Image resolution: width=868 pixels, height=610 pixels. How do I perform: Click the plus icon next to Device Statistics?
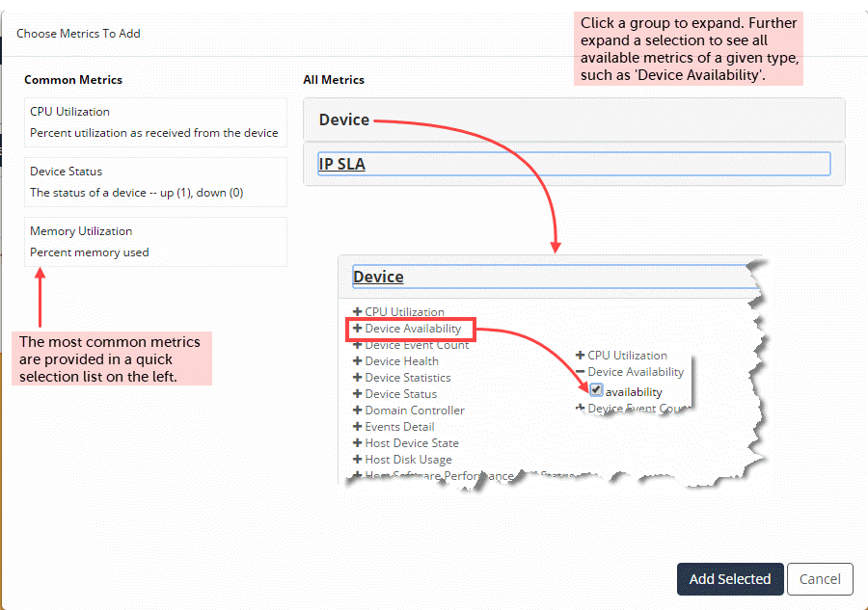[358, 378]
